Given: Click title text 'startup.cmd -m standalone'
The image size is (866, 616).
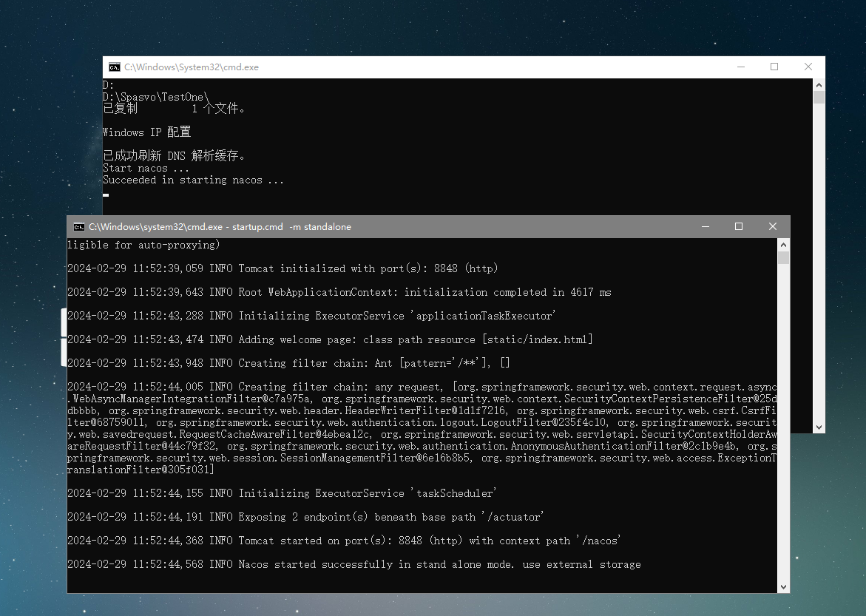Looking at the screenshot, I should pyautogui.click(x=291, y=227).
